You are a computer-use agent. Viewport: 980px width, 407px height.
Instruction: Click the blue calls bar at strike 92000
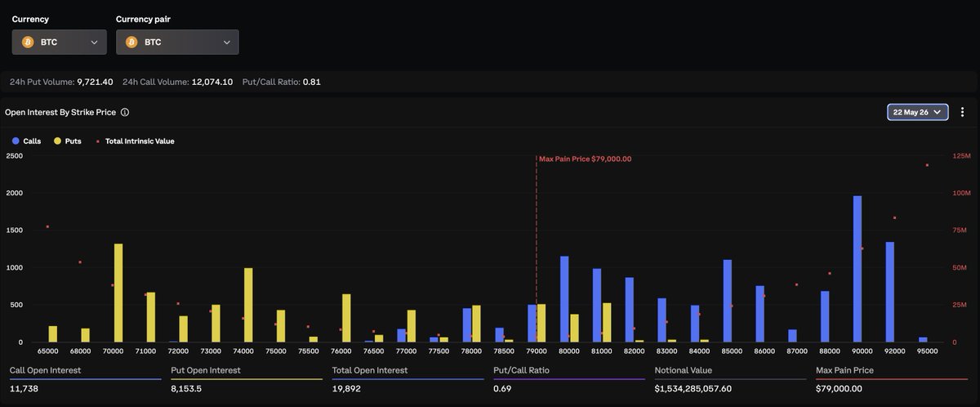coord(890,292)
